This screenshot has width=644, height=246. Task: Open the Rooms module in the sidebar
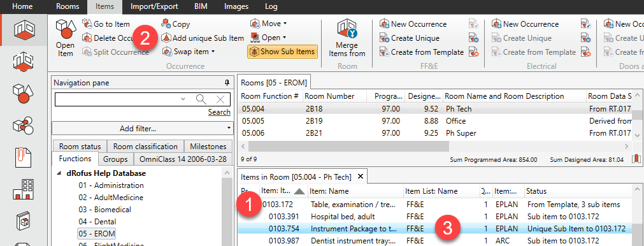(24, 29)
